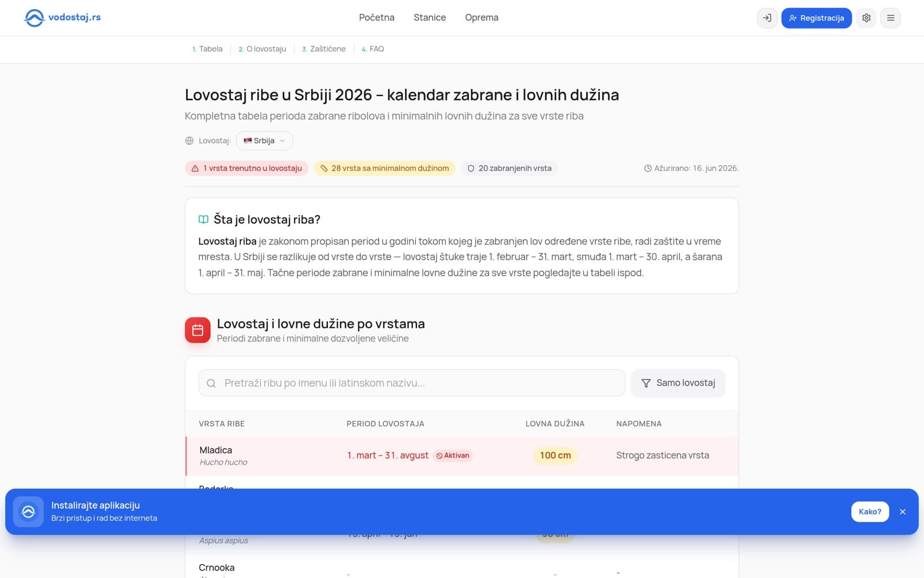The image size is (924, 578).
Task: Click the ruler icon in yellow badge
Action: pos(324,168)
